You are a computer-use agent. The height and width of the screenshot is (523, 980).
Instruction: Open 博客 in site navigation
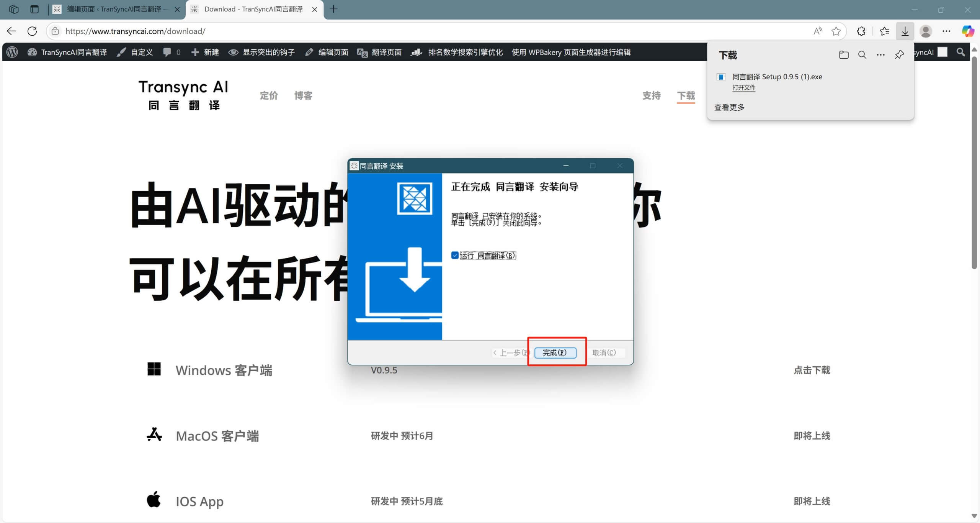click(303, 95)
